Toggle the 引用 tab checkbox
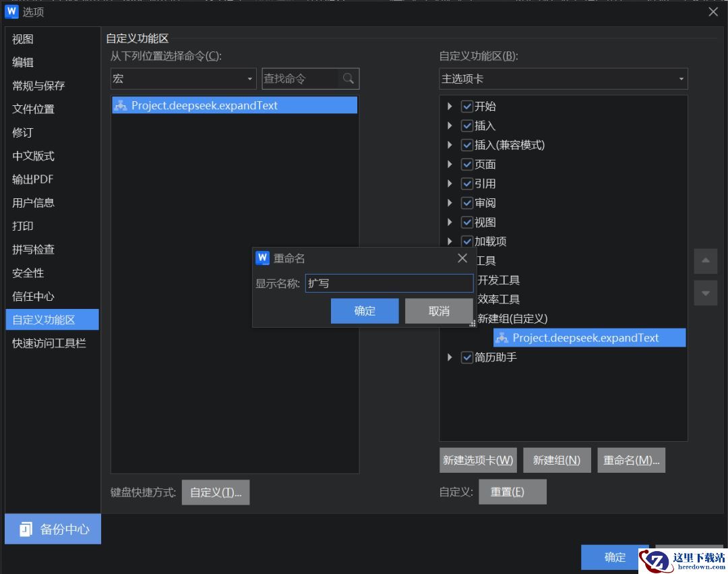This screenshot has width=728, height=574. click(467, 183)
